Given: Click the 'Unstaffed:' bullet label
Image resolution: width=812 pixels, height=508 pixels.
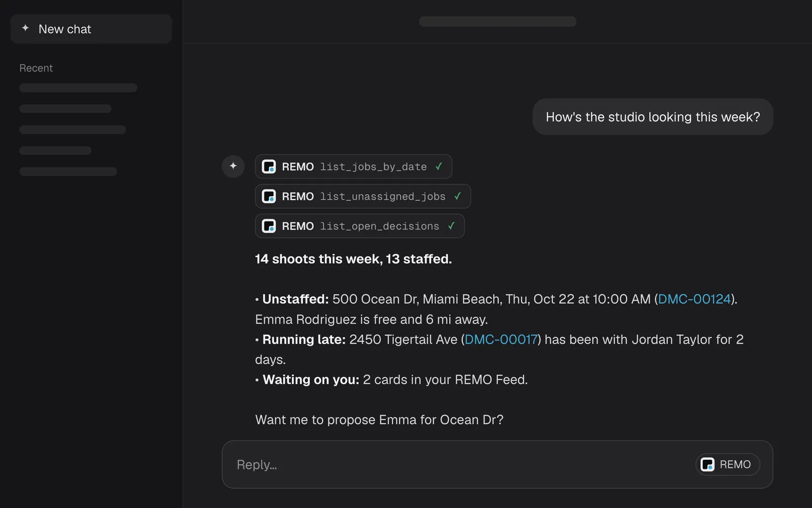Looking at the screenshot, I should tap(295, 299).
